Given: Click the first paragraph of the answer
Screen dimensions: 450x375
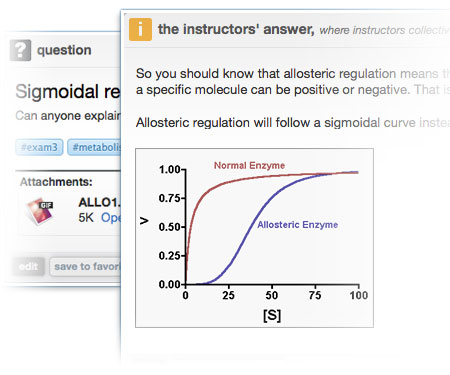Looking at the screenshot, I should click(x=293, y=82).
